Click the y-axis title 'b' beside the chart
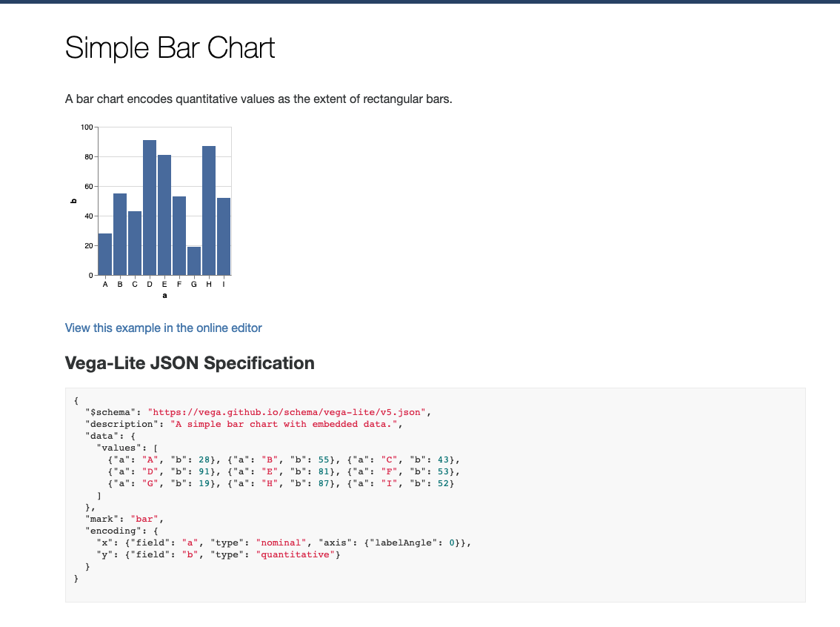The height and width of the screenshot is (627, 840). (73, 201)
